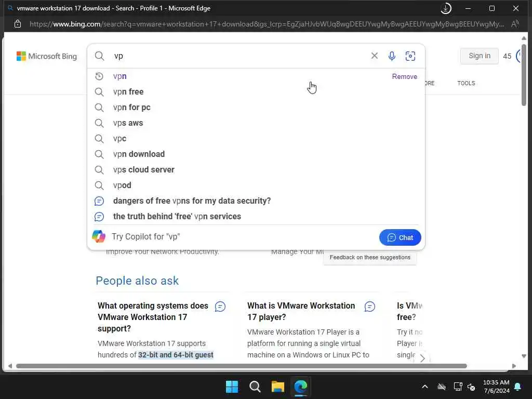Ask Copilot about Workstation 17 player question

coord(370,307)
